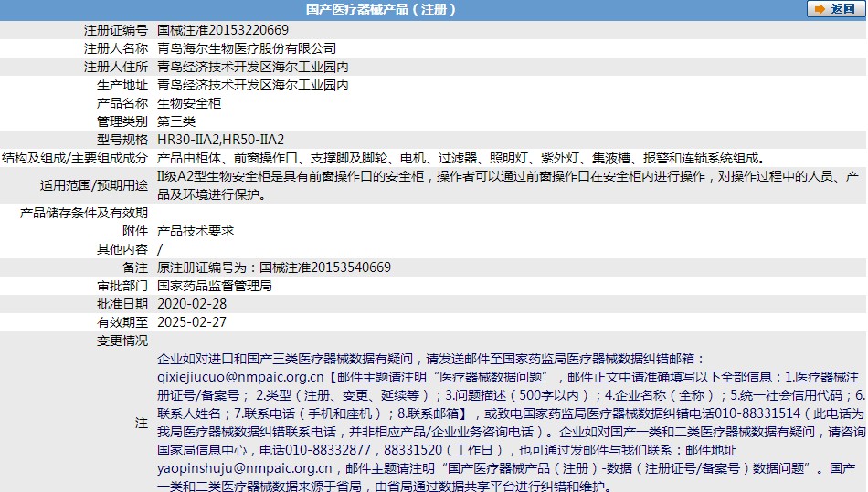Click the orange arrow icon on 返回
868x492 pixels.
click(x=820, y=9)
